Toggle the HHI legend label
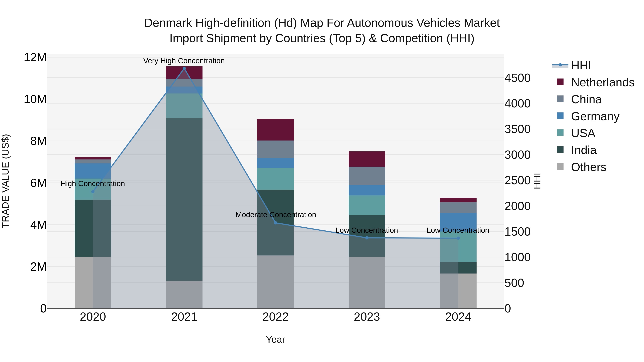This screenshot has width=644, height=362. [581, 65]
